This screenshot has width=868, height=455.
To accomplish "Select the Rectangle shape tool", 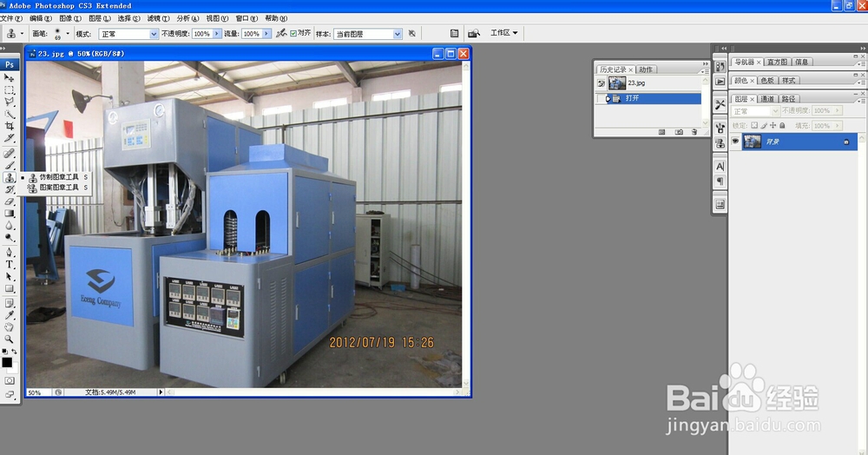I will click(9, 289).
